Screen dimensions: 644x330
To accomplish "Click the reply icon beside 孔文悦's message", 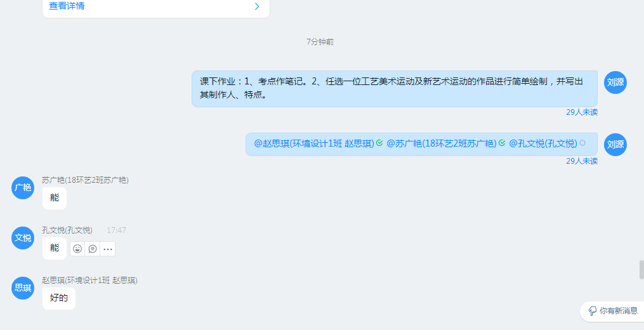I will coord(93,249).
